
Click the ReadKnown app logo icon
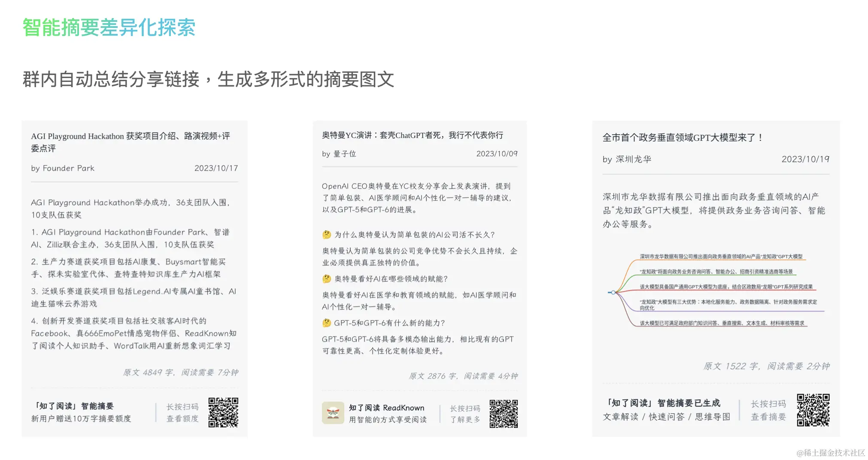point(333,413)
